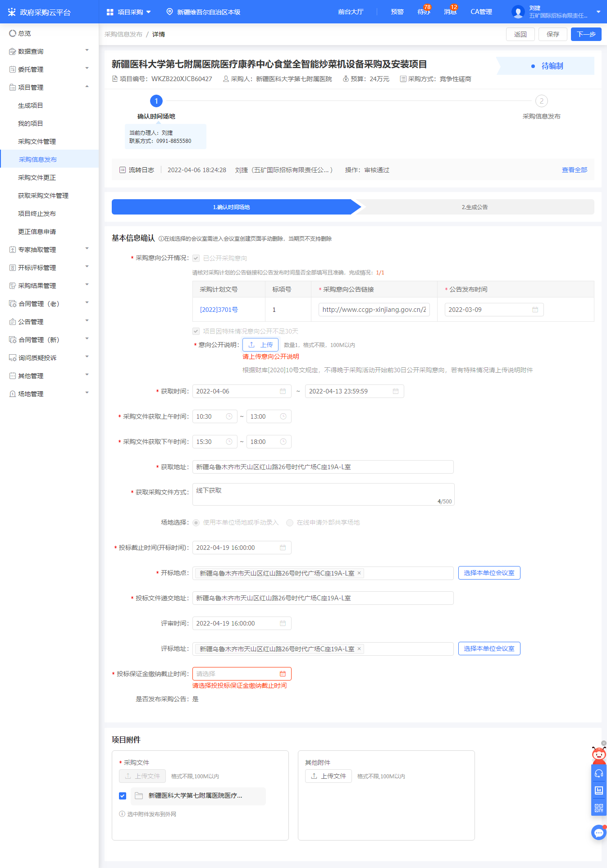Click the clock icon beside 10:30 time
The height and width of the screenshot is (868, 607).
tap(229, 416)
